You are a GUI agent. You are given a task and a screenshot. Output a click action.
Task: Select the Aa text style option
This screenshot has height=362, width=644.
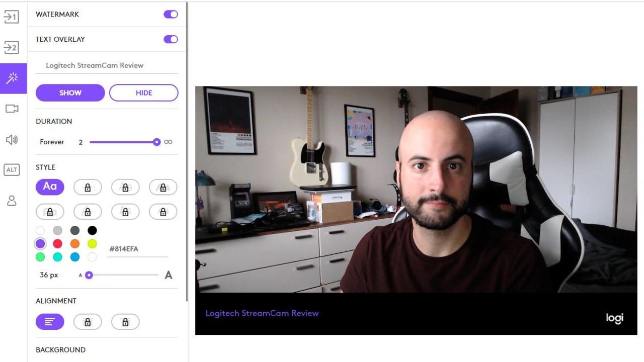pos(50,187)
